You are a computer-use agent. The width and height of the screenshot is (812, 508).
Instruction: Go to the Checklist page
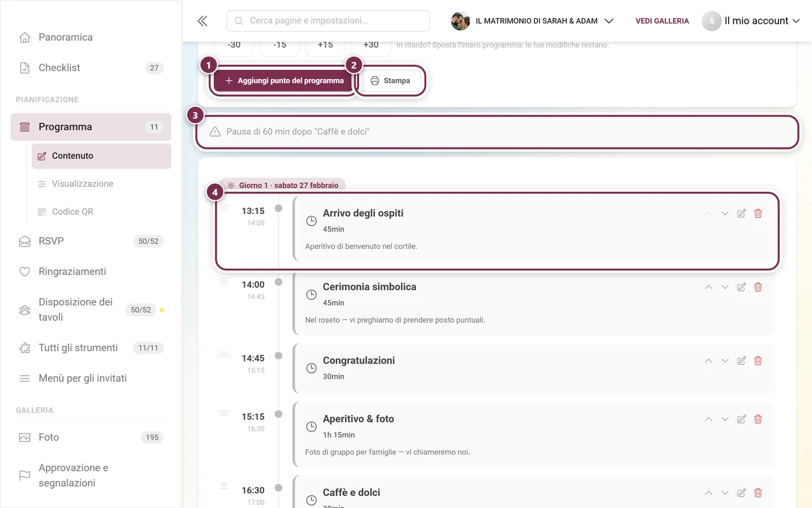(91, 68)
